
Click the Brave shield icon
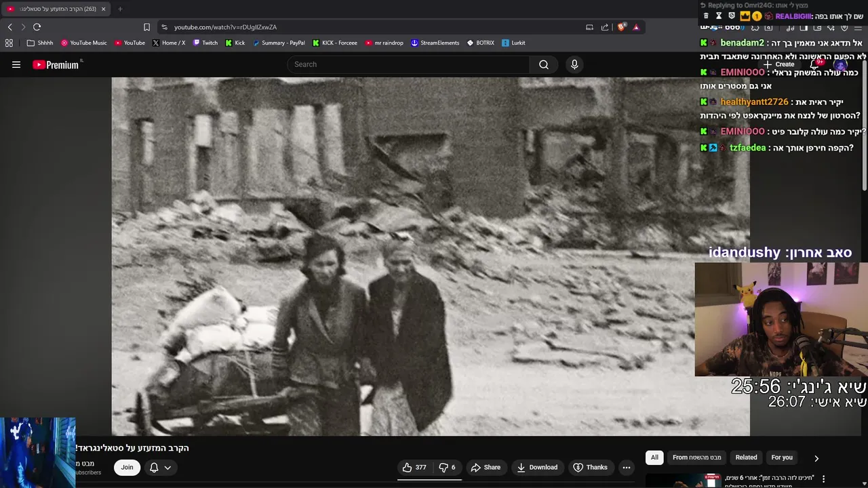pos(621,27)
